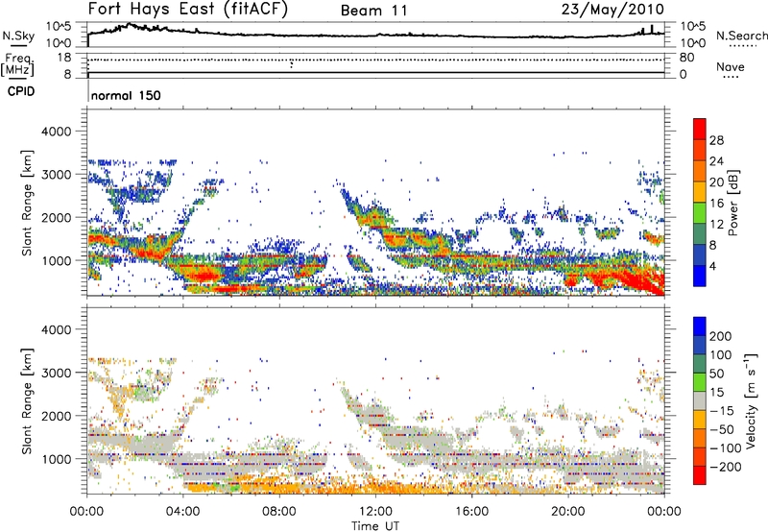This screenshot has height=532, width=768.
Task: Click the '4000' tick on the power panel
Action: (56, 132)
